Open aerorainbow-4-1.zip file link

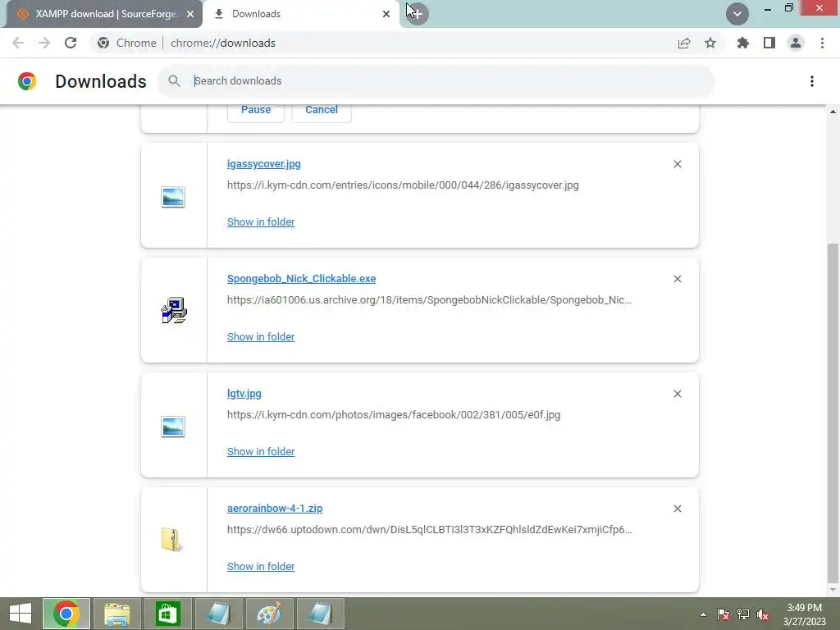(275, 509)
